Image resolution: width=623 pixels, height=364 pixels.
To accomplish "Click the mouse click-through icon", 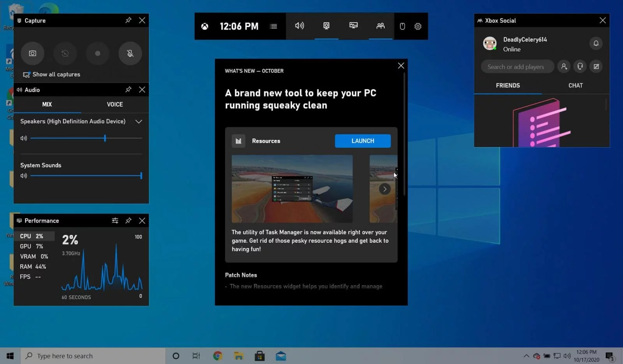I will point(403,26).
